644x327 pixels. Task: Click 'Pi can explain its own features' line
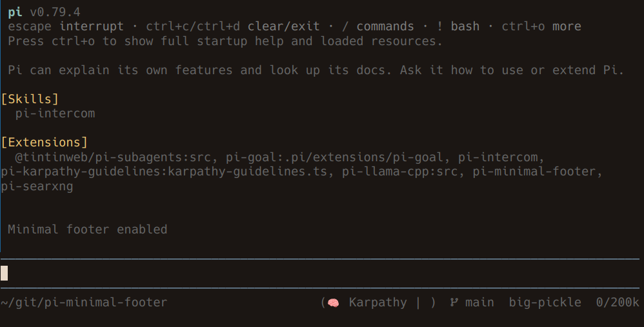pyautogui.click(x=316, y=70)
